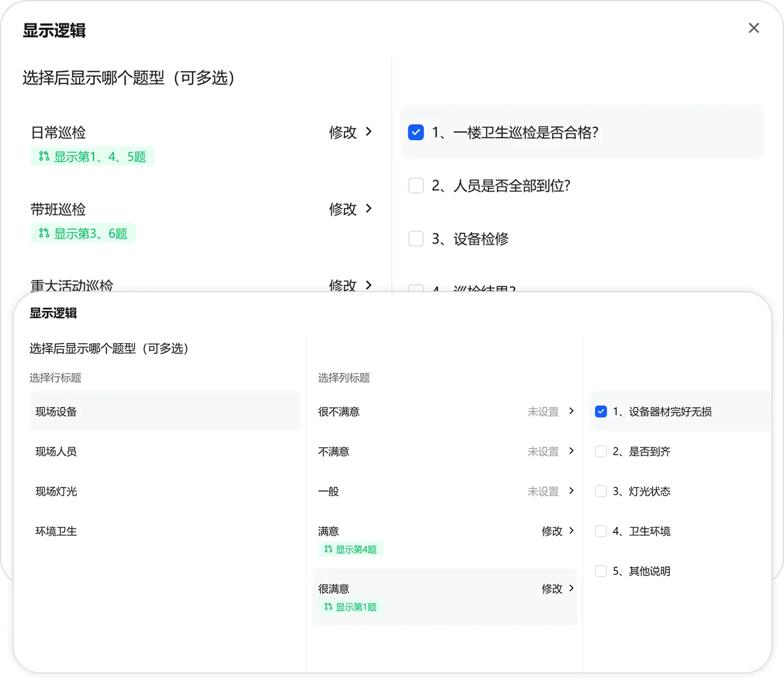Click 修改 for 重大活动巡检

(343, 285)
